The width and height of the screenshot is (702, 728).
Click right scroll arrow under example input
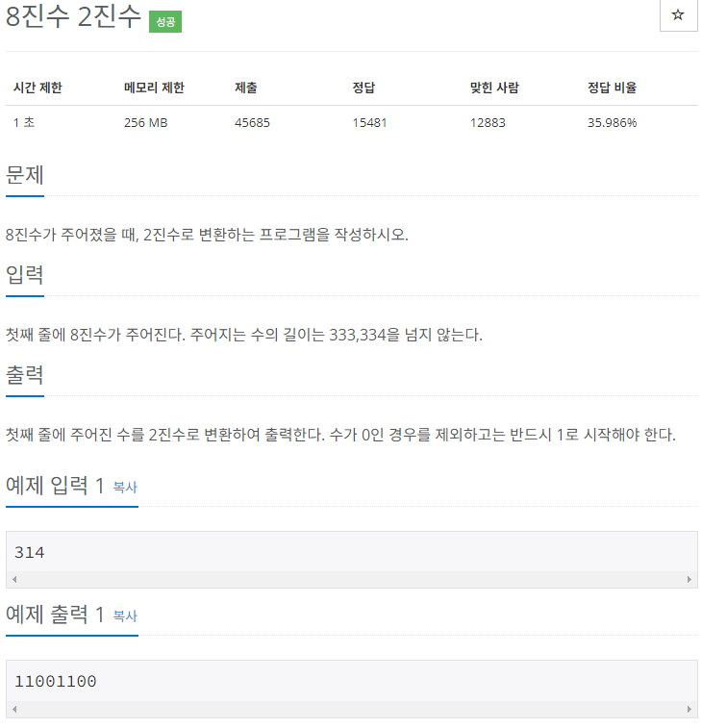pyautogui.click(x=689, y=579)
